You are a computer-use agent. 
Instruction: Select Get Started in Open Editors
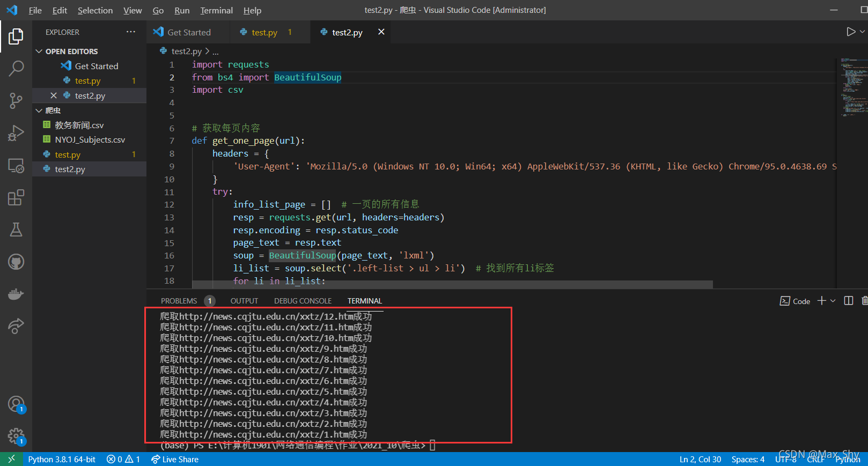[x=89, y=66]
